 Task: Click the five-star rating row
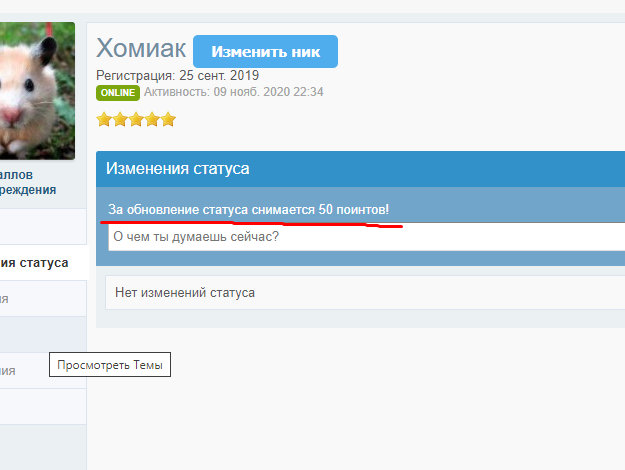[136, 119]
